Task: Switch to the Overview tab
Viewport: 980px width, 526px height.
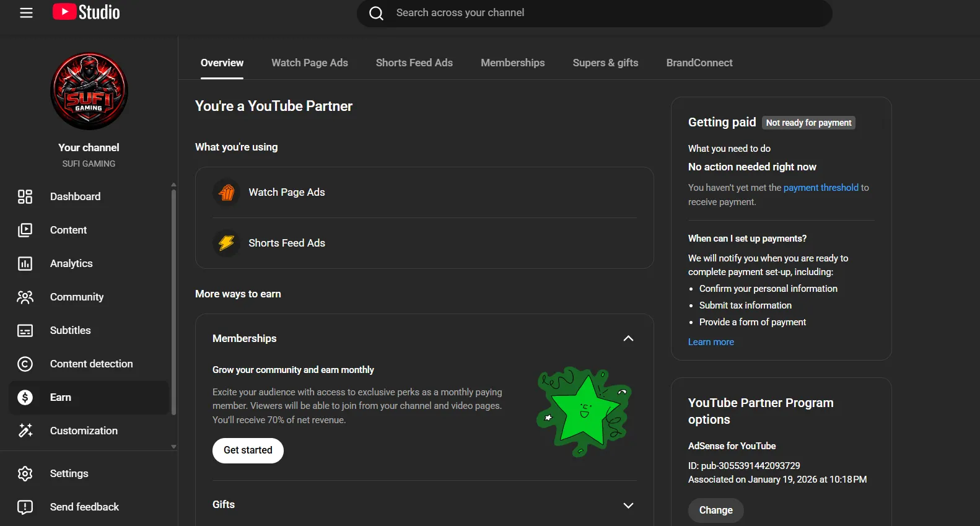Action: coord(222,63)
